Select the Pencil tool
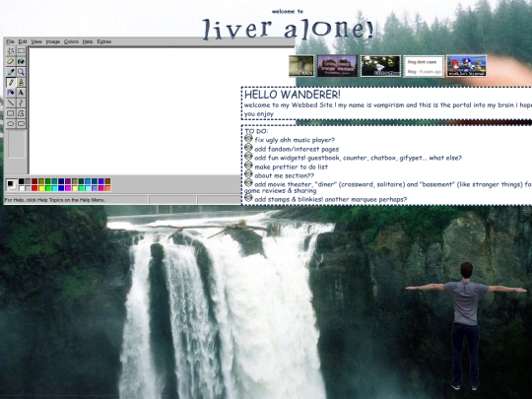The image size is (532, 399). click(x=11, y=82)
